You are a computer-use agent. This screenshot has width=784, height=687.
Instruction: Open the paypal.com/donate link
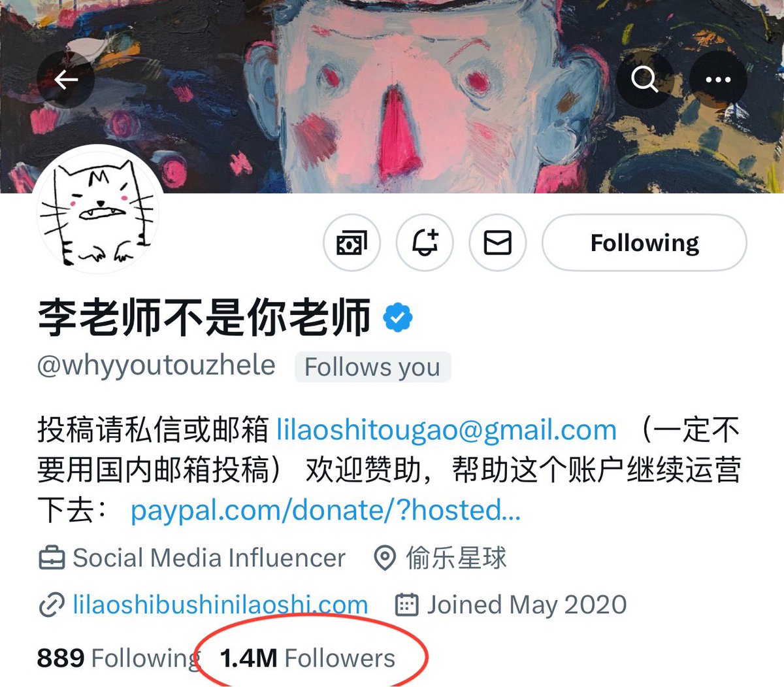[325, 511]
